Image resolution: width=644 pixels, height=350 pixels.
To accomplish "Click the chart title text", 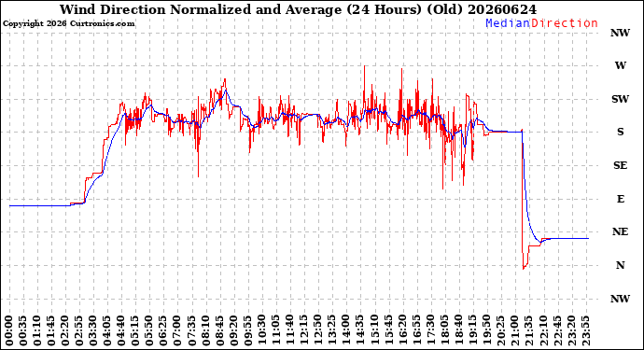I will tap(298, 9).
